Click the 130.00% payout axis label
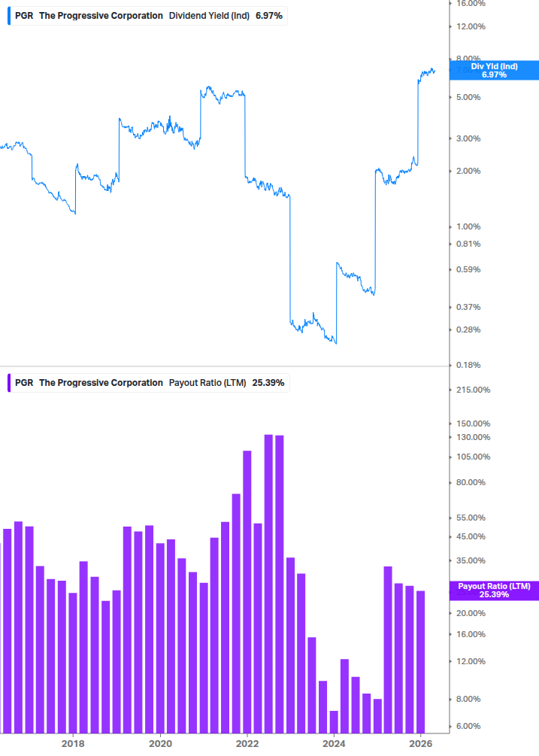 coord(473,437)
